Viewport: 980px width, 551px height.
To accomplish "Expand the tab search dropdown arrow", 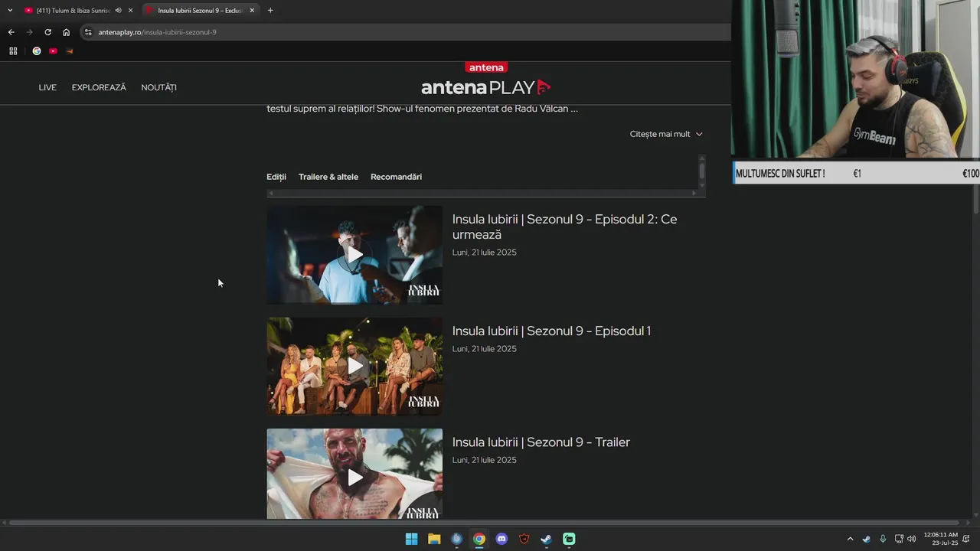I will tap(10, 10).
